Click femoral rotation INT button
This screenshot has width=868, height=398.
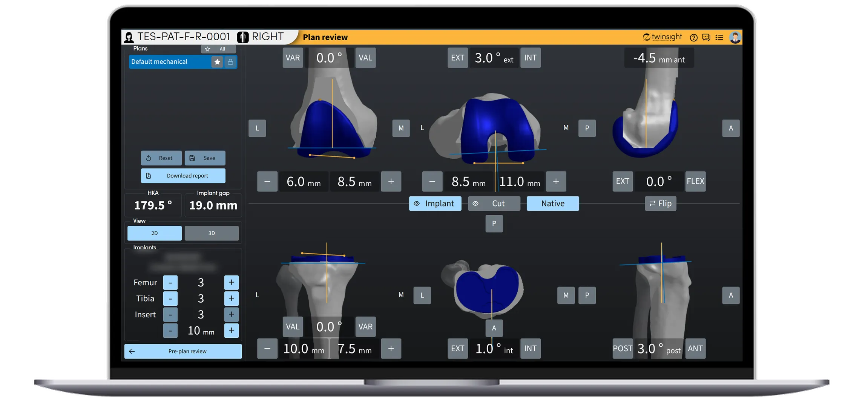[x=531, y=58]
